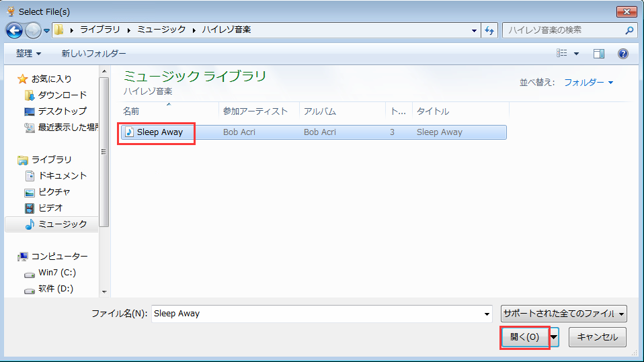Select the ダウンロード folder in favorites
This screenshot has height=362, width=644.
[x=62, y=95]
